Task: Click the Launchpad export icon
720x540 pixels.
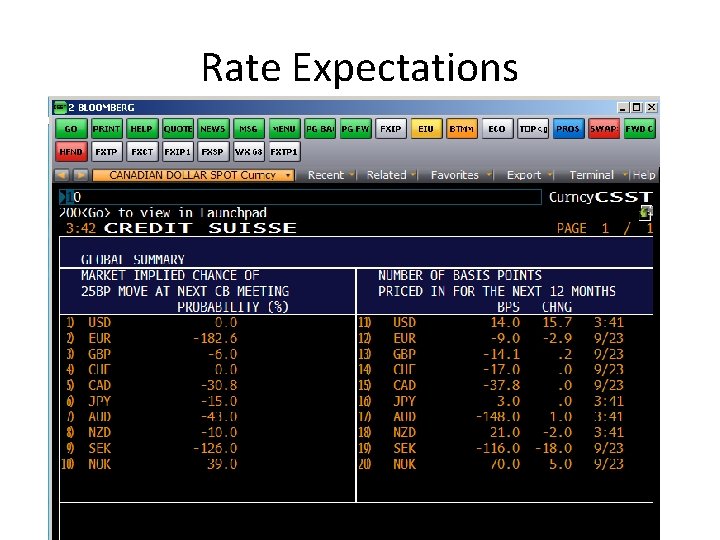Action: point(646,213)
